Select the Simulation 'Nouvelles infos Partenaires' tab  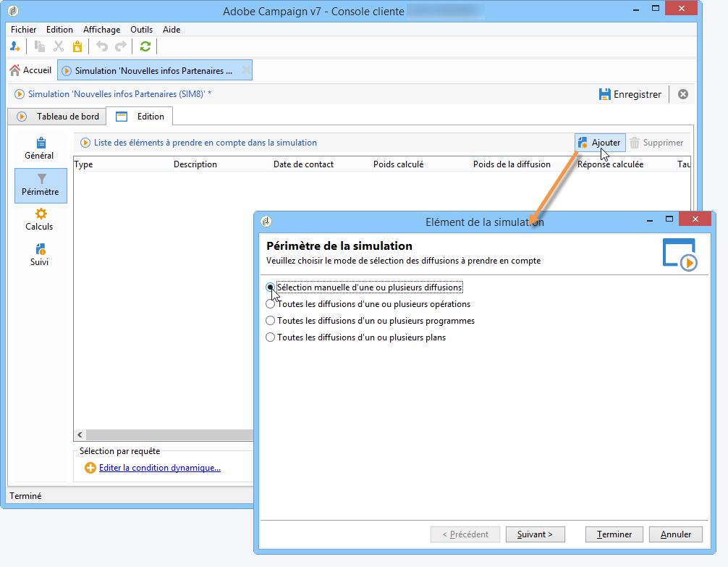click(x=154, y=70)
